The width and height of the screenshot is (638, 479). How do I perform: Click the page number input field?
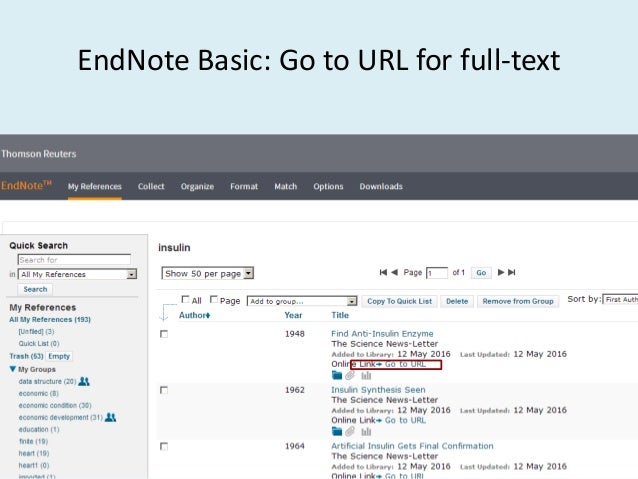pos(437,273)
